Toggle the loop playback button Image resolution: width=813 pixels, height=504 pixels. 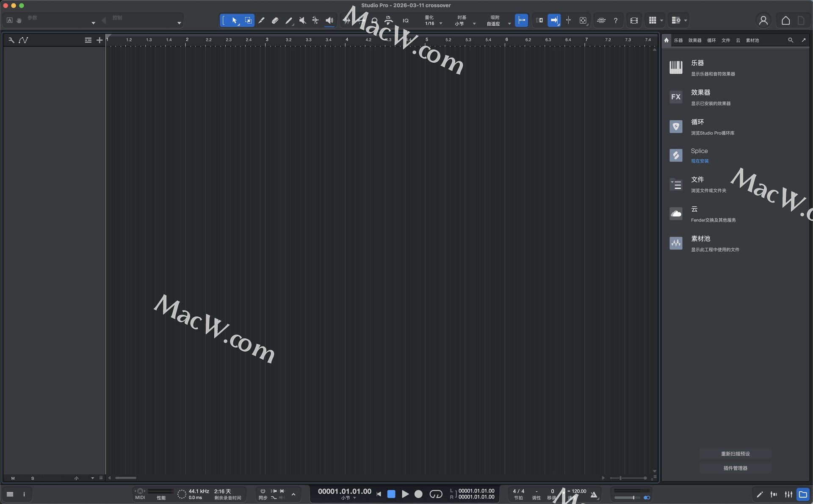point(436,494)
